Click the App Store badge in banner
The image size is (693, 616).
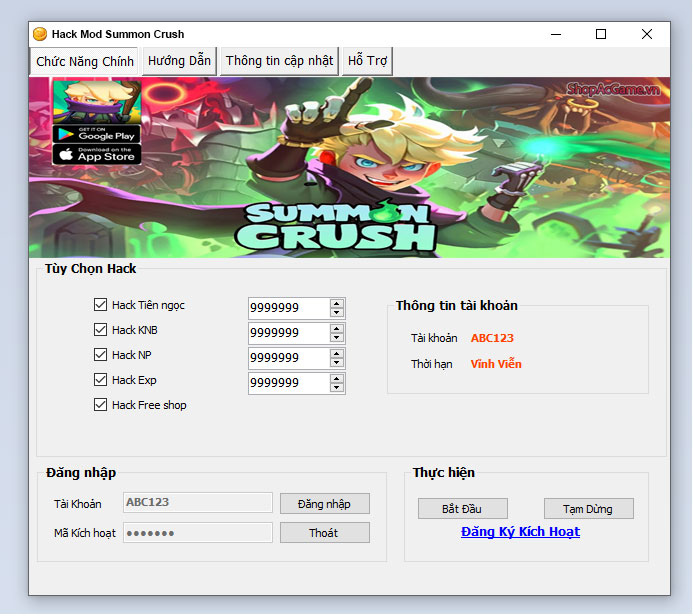(x=97, y=154)
